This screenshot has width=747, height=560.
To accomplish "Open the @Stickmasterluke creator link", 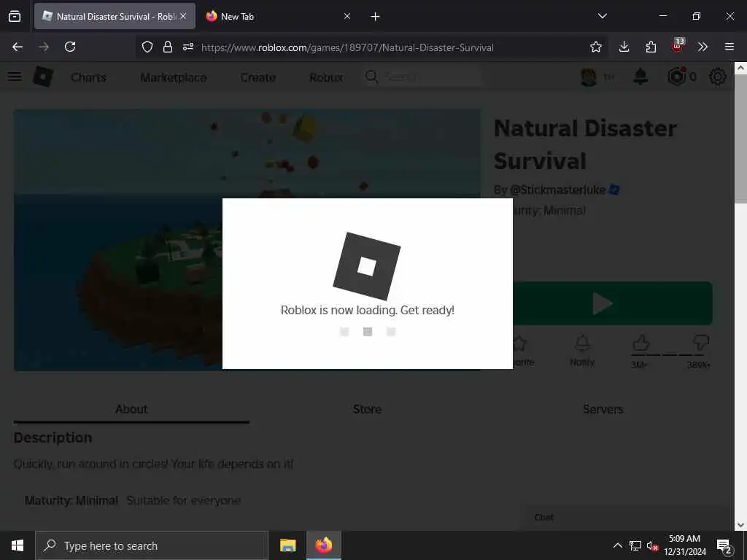I will click(557, 190).
